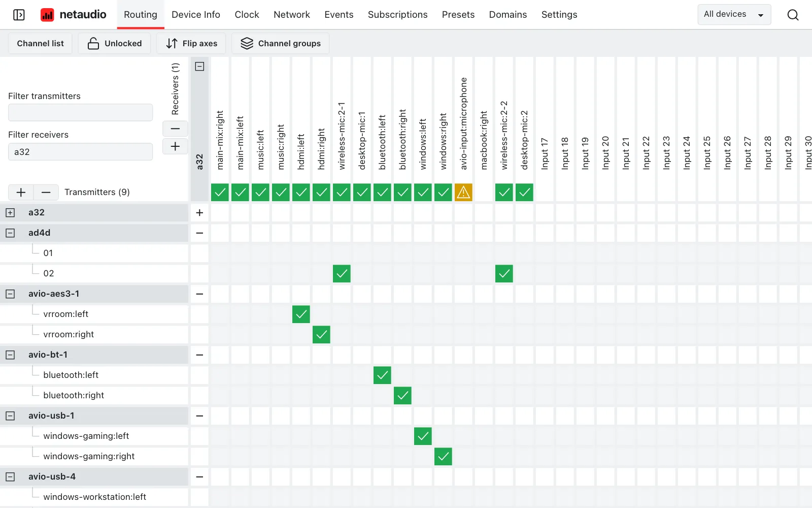Collapse all transmitters with minus button

coord(46,193)
